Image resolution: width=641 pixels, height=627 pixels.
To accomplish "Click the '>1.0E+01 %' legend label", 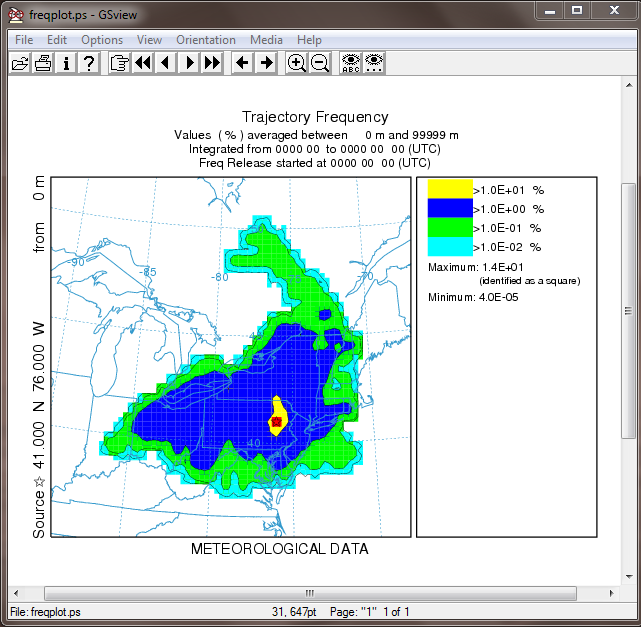I will [509, 190].
